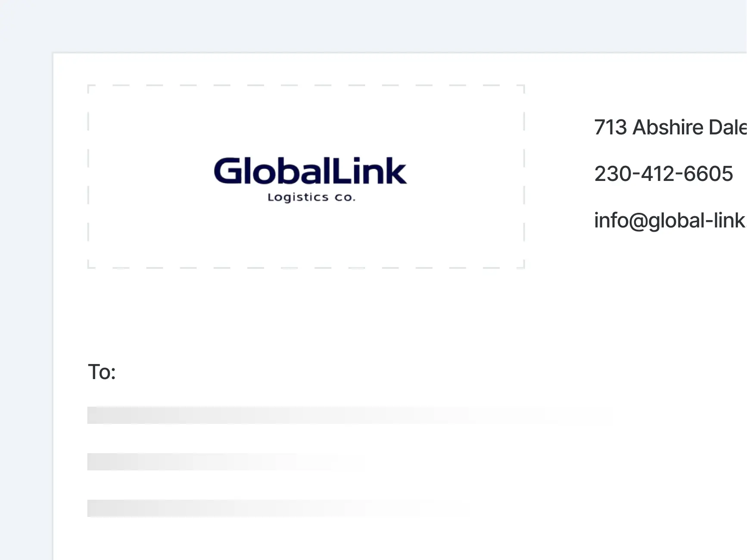This screenshot has width=747, height=560.
Task: Select the phone number 230-412-6605
Action: (x=663, y=174)
